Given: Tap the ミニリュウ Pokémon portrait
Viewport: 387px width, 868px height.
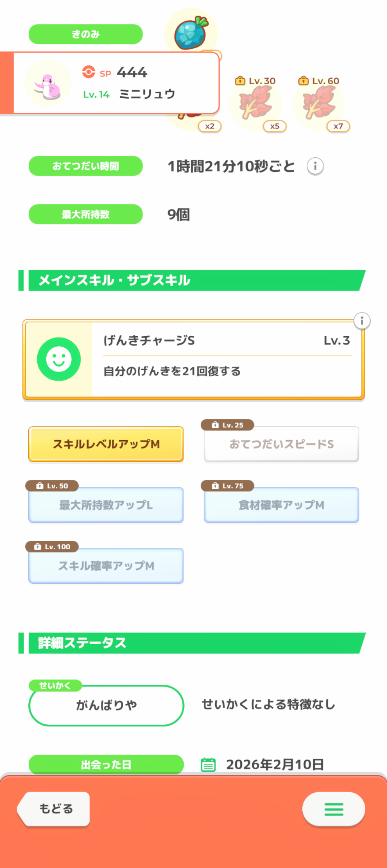Looking at the screenshot, I should coord(47,83).
